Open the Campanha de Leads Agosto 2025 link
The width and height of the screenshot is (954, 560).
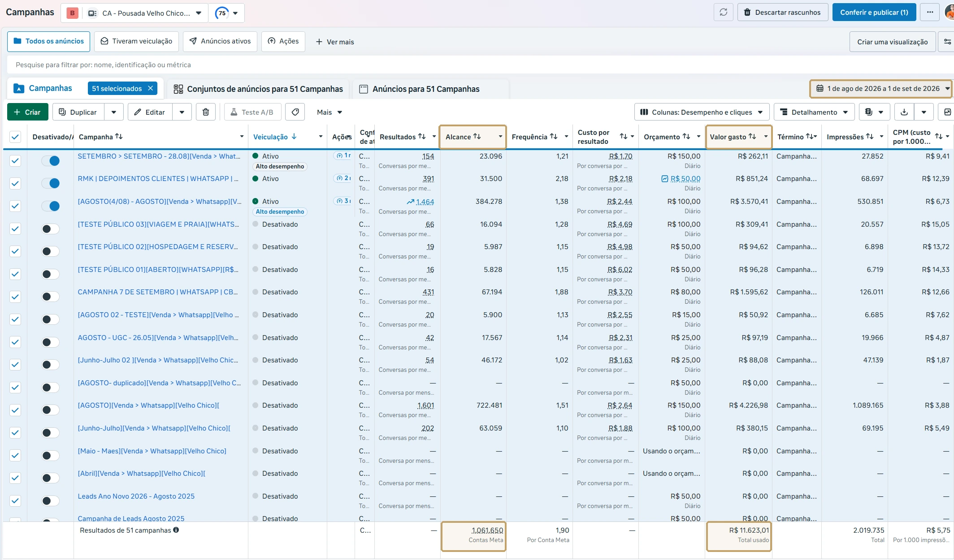(131, 518)
